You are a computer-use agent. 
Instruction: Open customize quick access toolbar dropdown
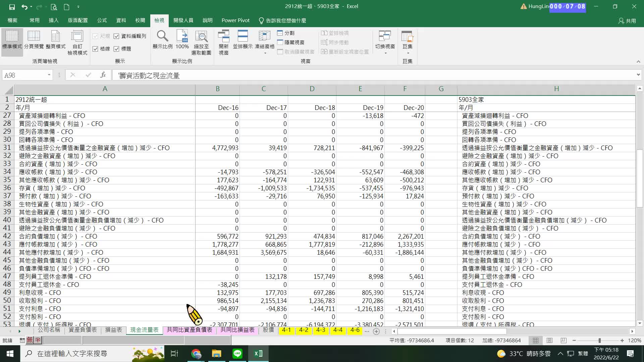point(78,7)
